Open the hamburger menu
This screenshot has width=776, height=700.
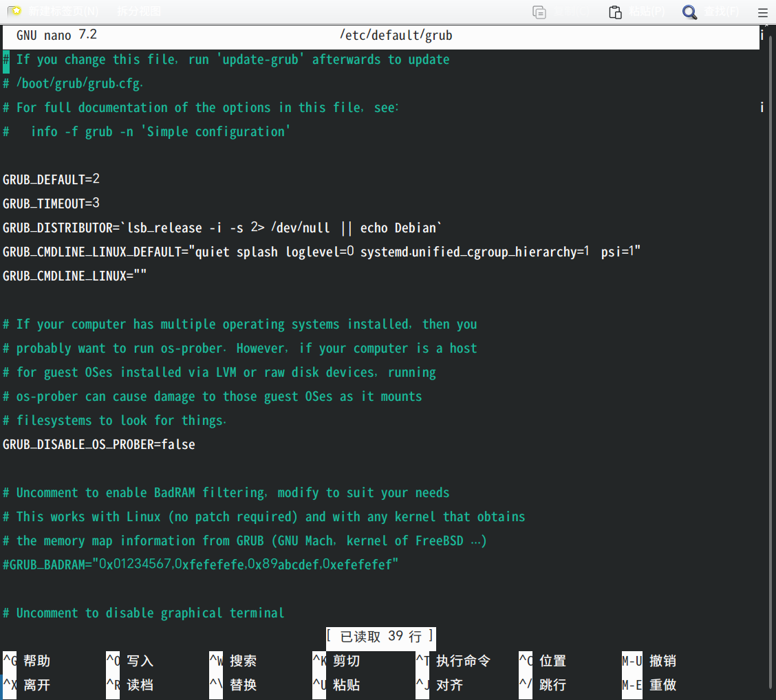tap(763, 12)
